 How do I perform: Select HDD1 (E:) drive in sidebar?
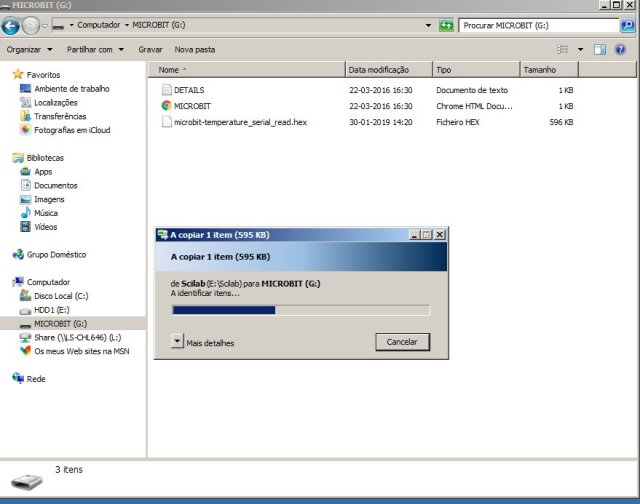click(51, 310)
